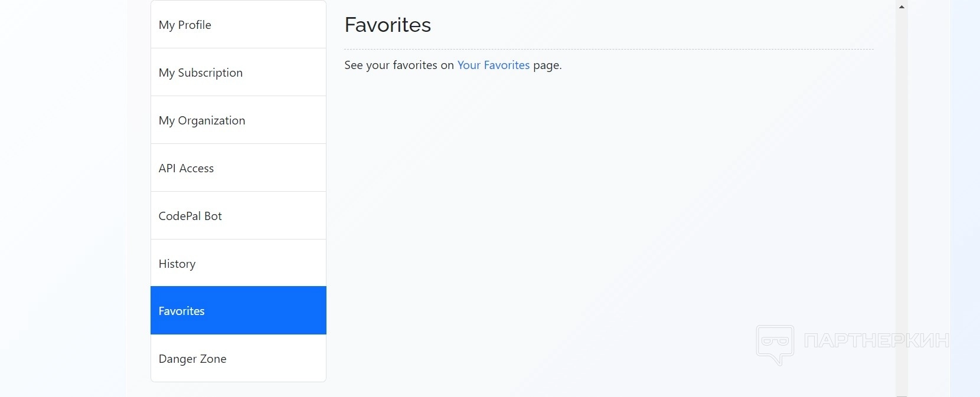The width and height of the screenshot is (980, 397).
Task: Open the Danger Zone section
Action: (x=238, y=359)
